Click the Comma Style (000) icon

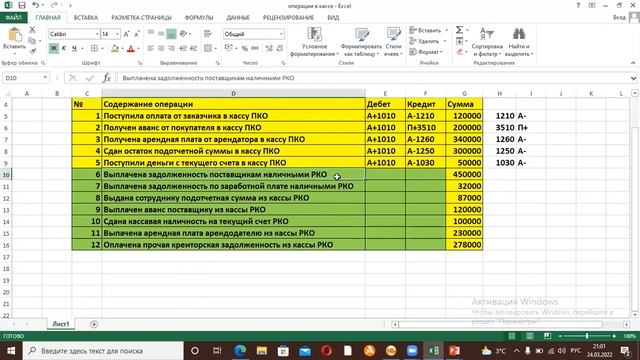pos(255,49)
